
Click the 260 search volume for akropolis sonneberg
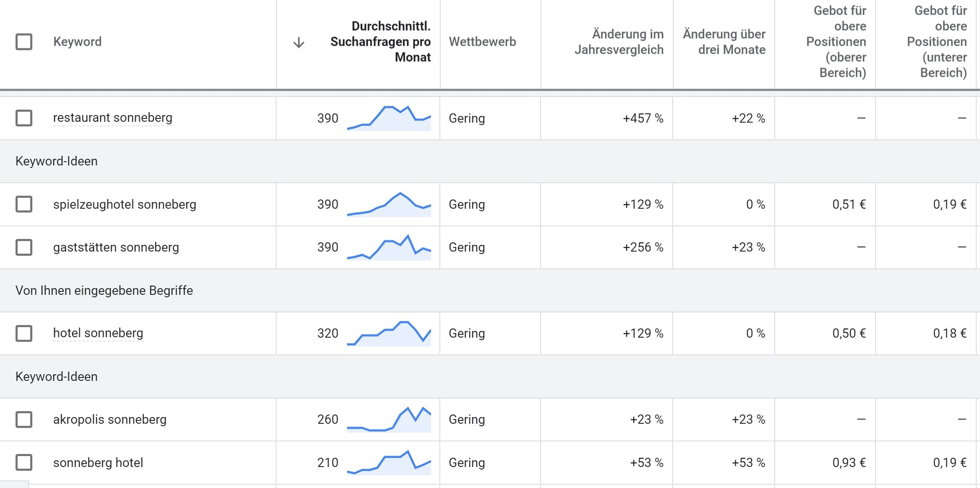click(x=328, y=419)
